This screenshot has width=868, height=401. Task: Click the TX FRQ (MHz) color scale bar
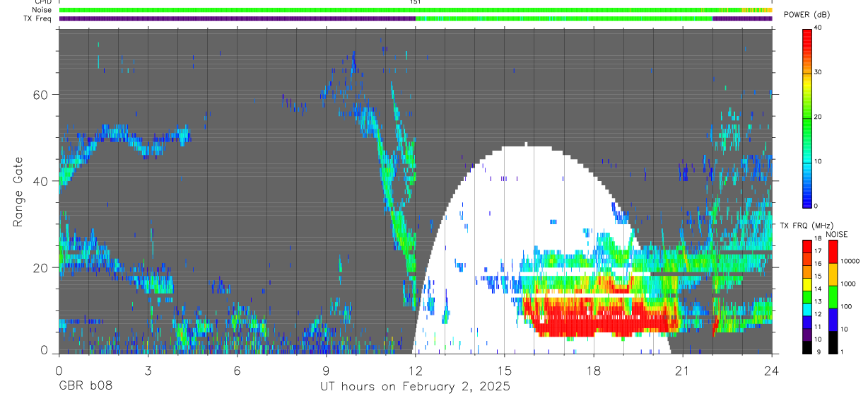click(x=807, y=296)
